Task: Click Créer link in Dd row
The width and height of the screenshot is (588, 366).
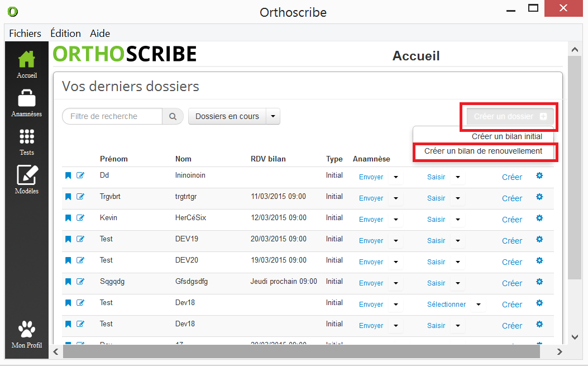Action: tap(512, 177)
